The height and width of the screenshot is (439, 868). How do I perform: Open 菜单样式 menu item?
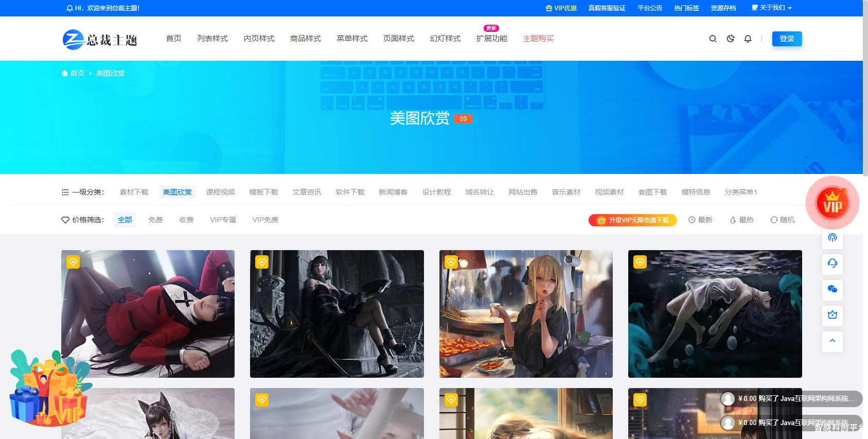tap(352, 39)
